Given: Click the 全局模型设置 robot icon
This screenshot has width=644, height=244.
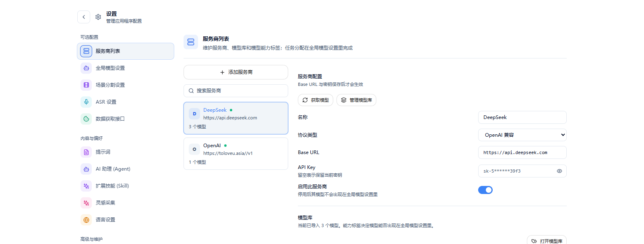Looking at the screenshot, I should click(x=86, y=68).
